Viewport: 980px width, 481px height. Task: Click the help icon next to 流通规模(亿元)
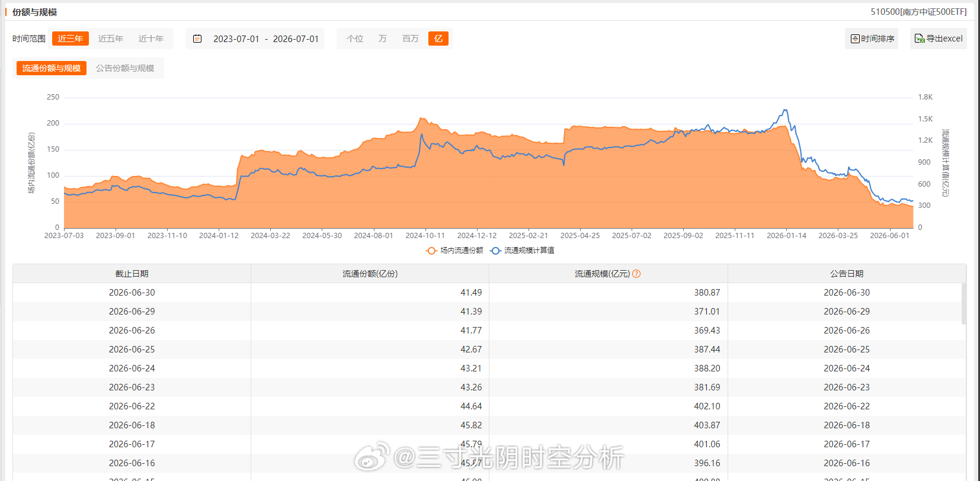click(636, 274)
